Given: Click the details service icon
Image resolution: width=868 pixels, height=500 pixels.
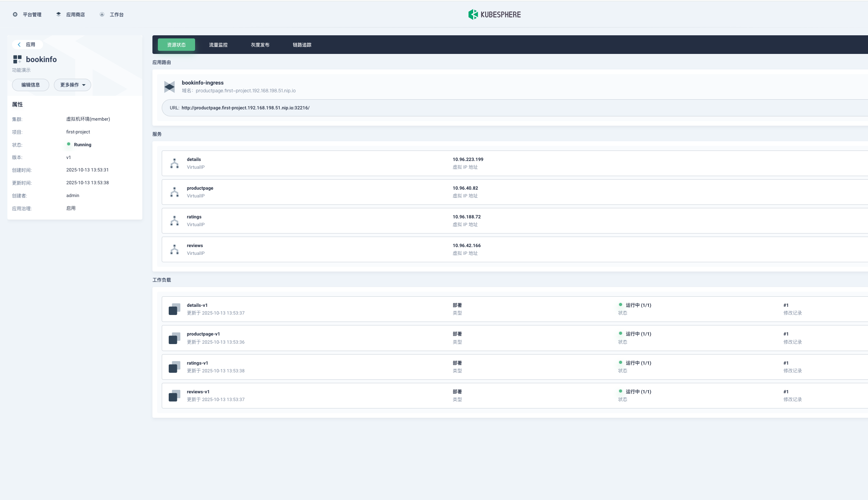Looking at the screenshot, I should 175,163.
